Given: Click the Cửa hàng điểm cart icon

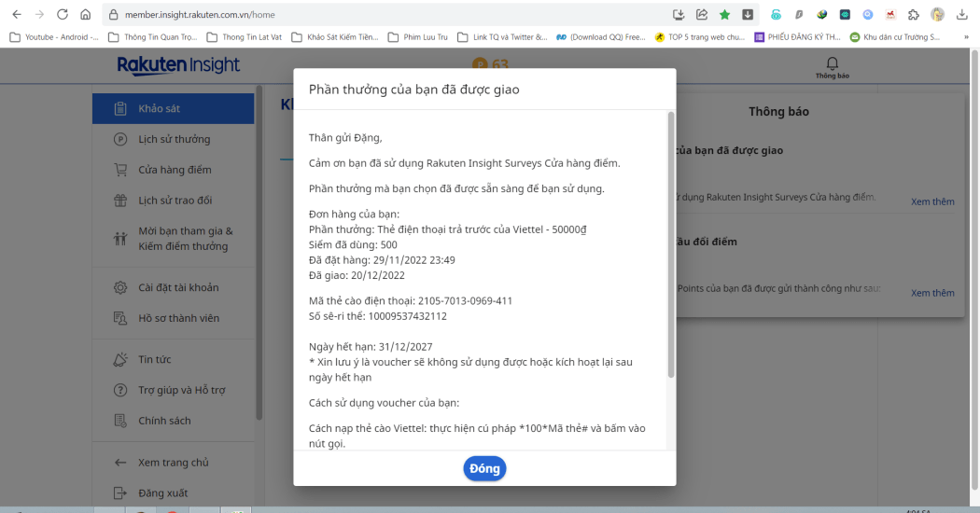Looking at the screenshot, I should point(120,170).
